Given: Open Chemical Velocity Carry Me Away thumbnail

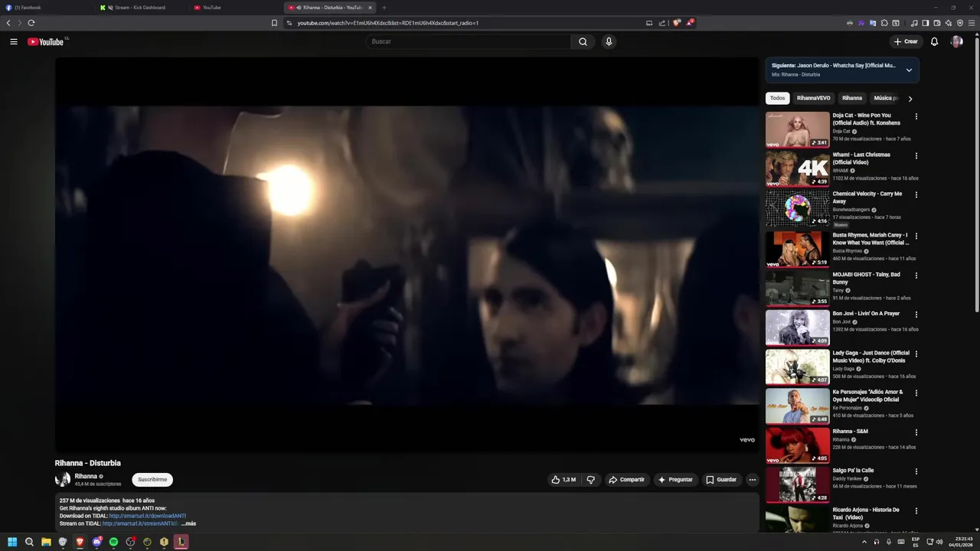Looking at the screenshot, I should point(798,208).
